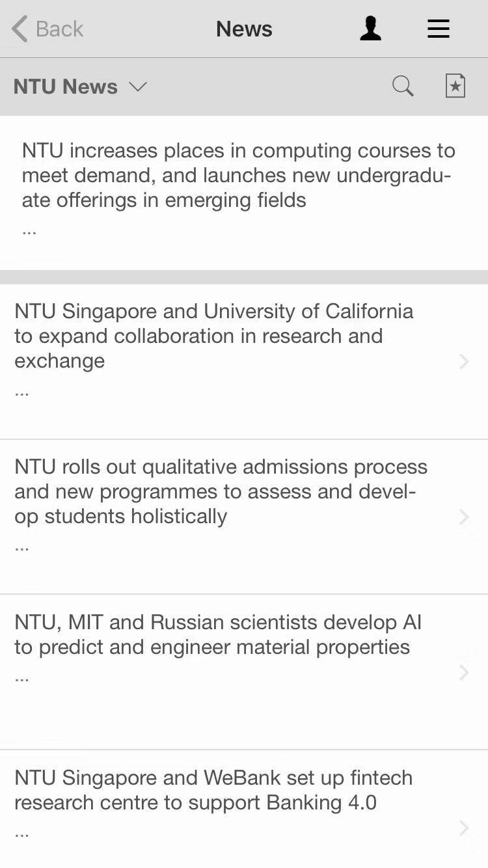
Task: Tap the back chevron arrow icon
Action: [20, 29]
